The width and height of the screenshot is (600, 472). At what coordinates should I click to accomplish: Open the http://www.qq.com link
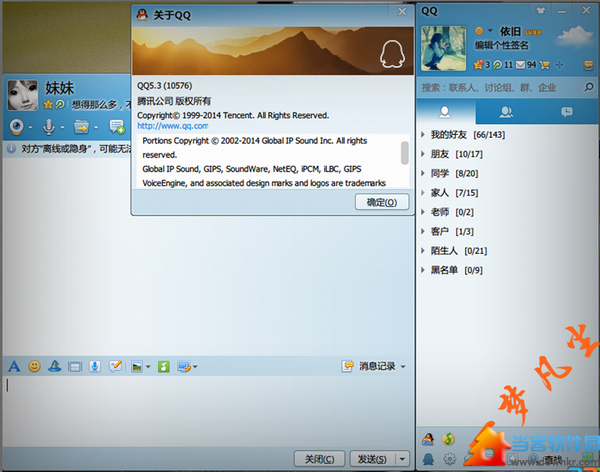point(173,126)
